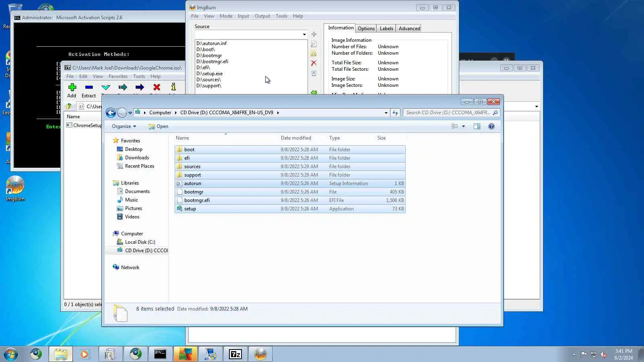Open Explorer help with the question mark icon

[491, 126]
